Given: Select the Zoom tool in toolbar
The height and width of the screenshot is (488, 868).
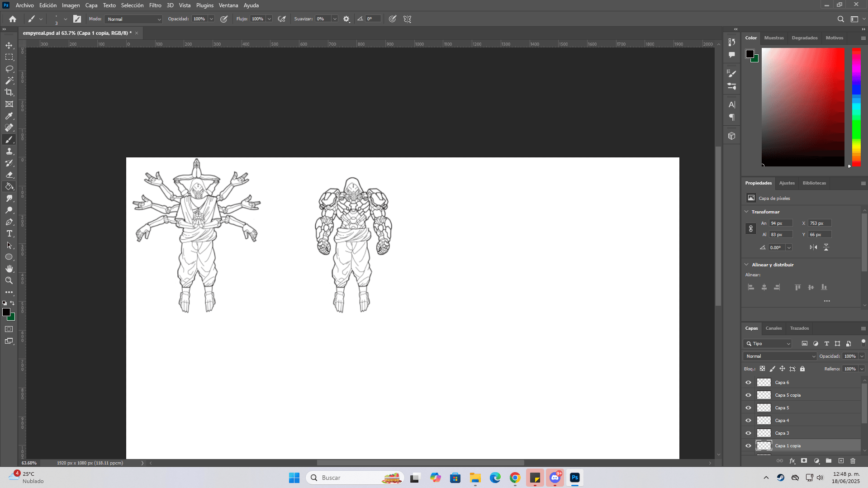Looking at the screenshot, I should coord(9,280).
